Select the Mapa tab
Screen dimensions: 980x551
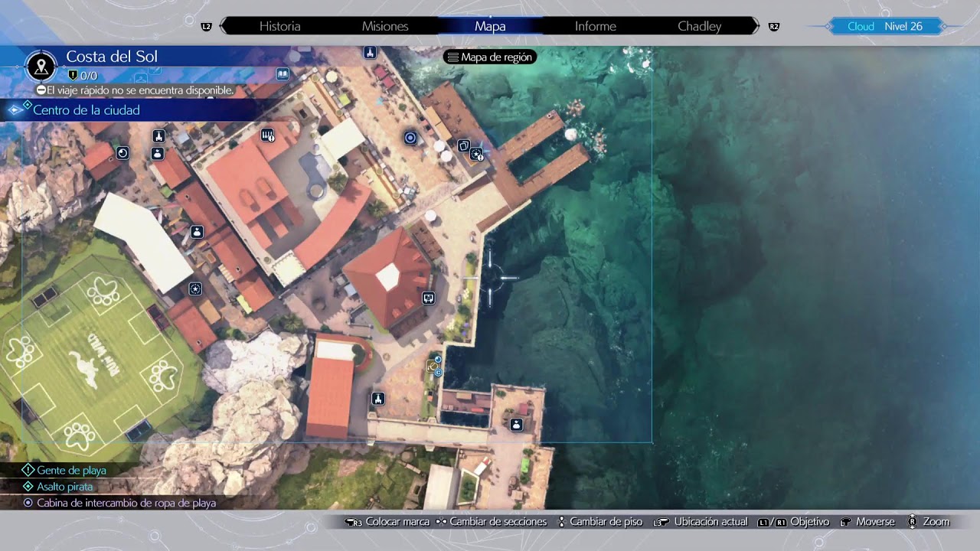pos(490,26)
